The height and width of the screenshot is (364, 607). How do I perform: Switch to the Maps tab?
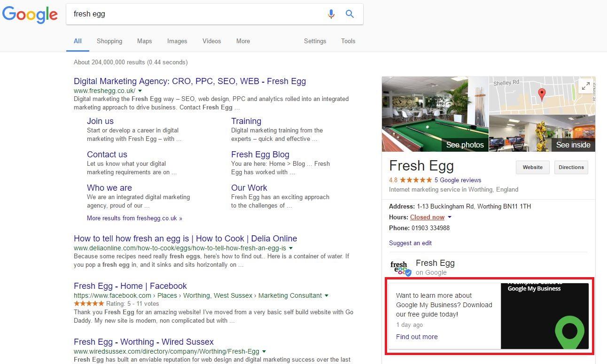pyautogui.click(x=144, y=41)
